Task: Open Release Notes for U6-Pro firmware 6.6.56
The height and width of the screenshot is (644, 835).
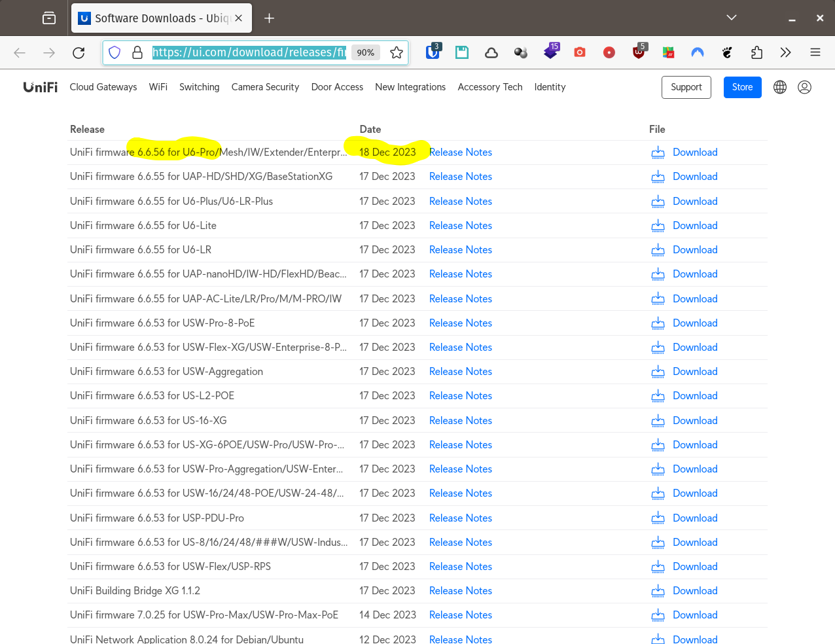Action: coord(461,152)
